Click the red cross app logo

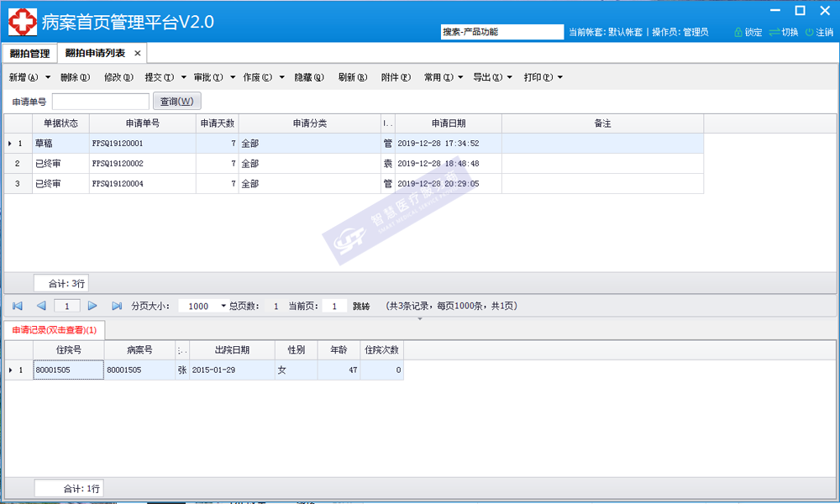pyautogui.click(x=22, y=22)
